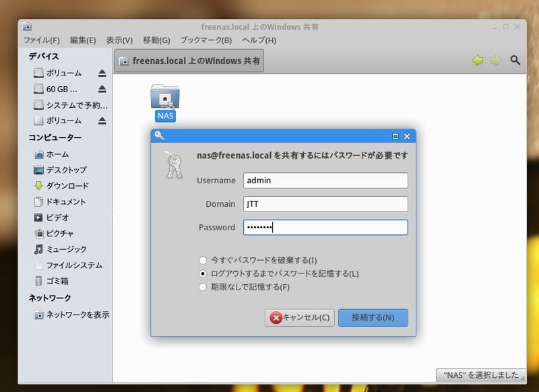Click コンピューター section header

pos(55,137)
